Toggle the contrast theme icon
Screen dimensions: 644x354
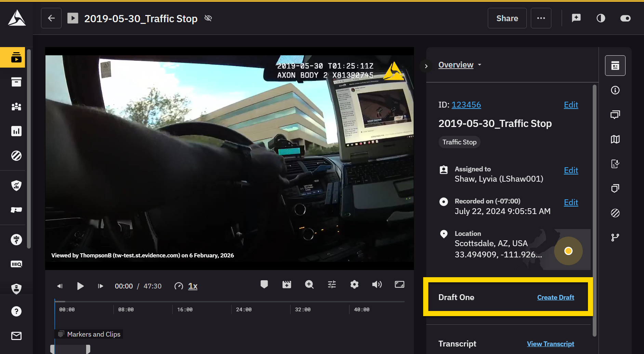[x=601, y=18]
